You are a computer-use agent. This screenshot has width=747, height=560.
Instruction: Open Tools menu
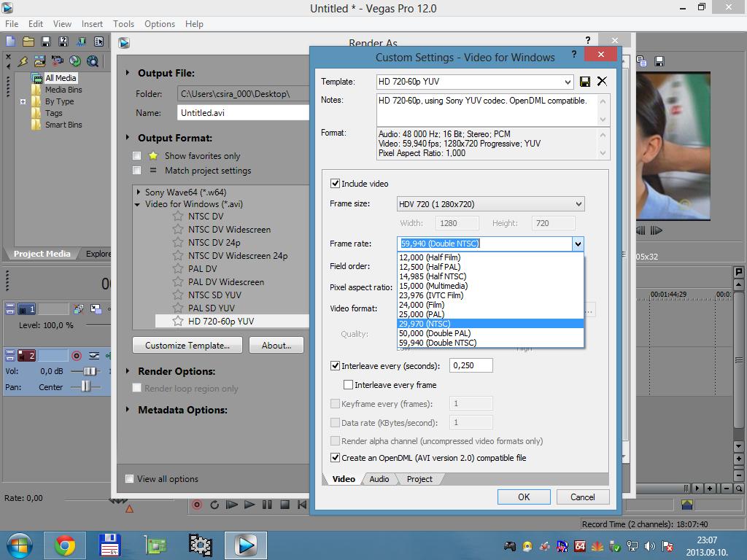point(123,24)
